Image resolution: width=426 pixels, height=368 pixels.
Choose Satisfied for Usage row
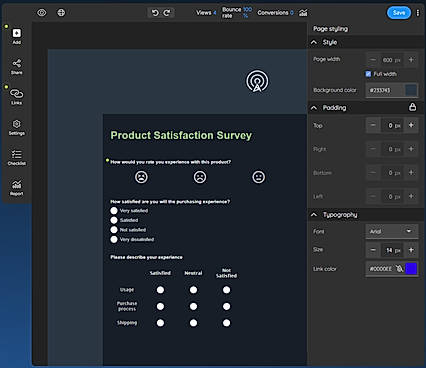pyautogui.click(x=160, y=290)
